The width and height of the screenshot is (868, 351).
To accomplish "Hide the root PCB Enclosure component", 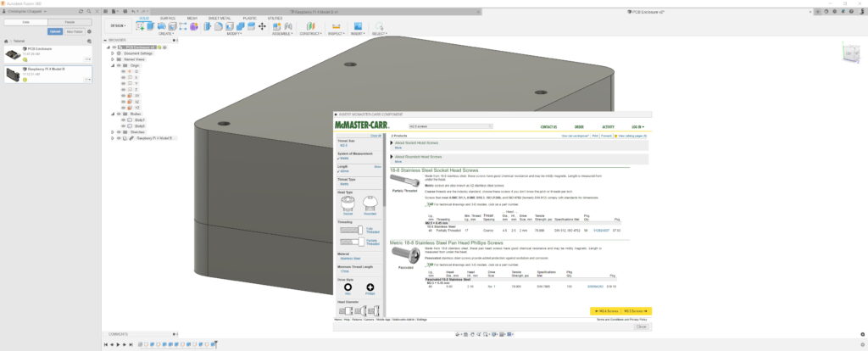I will point(114,47).
